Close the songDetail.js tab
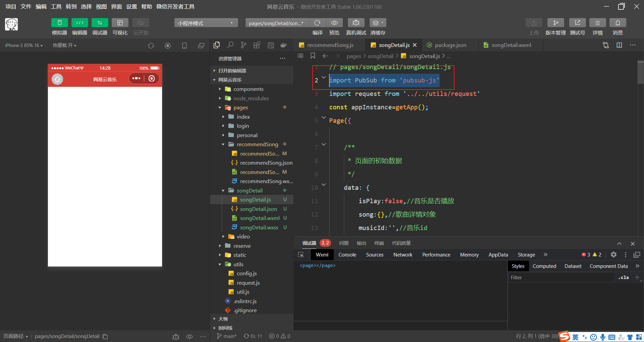The height and width of the screenshot is (342, 644). point(415,45)
